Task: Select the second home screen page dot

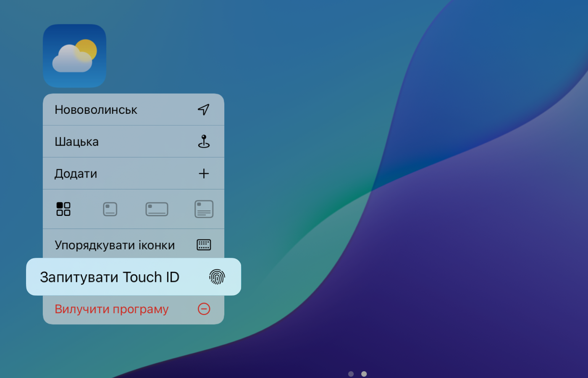Action: click(x=364, y=374)
